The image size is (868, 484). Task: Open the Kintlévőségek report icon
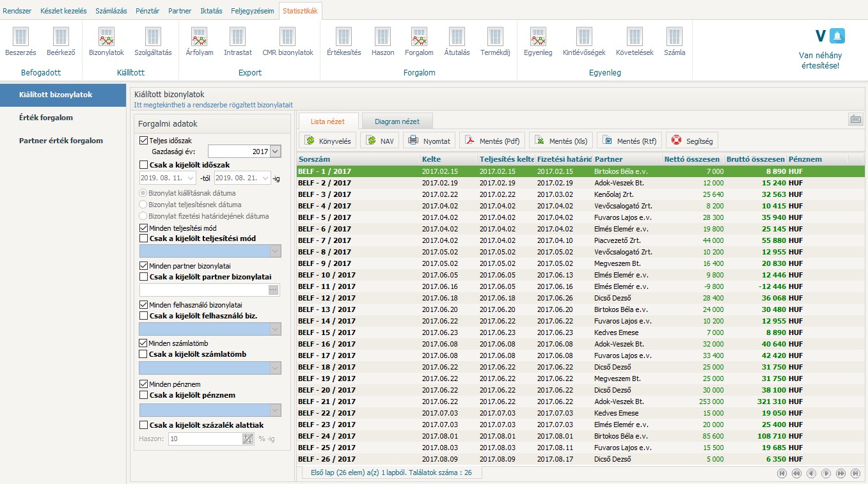pyautogui.click(x=584, y=37)
